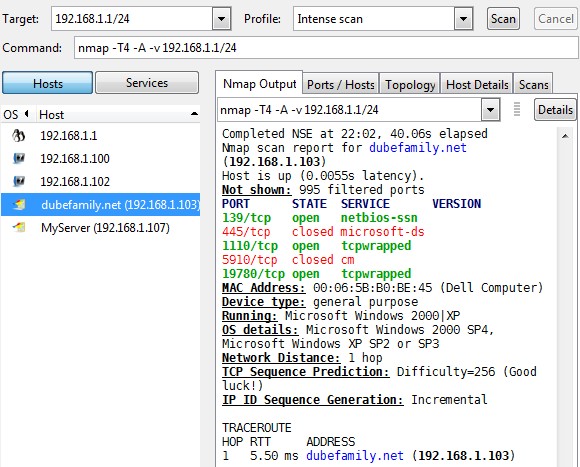This screenshot has height=467, width=580.
Task: Click the Completed NSE at 22:02 line
Action: click(x=355, y=133)
